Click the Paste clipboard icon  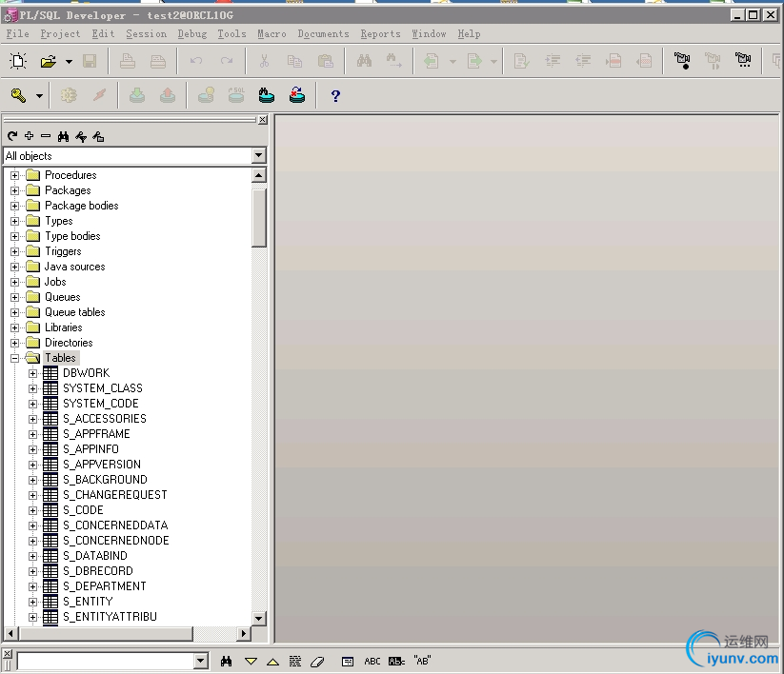coord(326,62)
